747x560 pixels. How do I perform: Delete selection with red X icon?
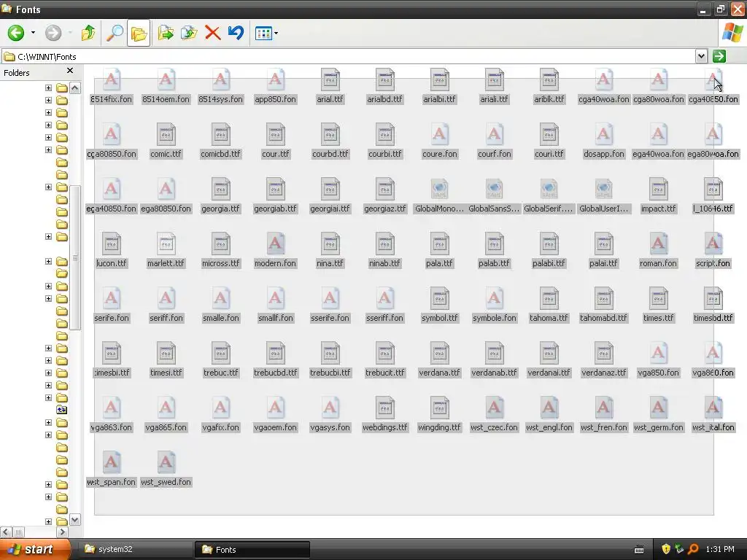click(212, 33)
